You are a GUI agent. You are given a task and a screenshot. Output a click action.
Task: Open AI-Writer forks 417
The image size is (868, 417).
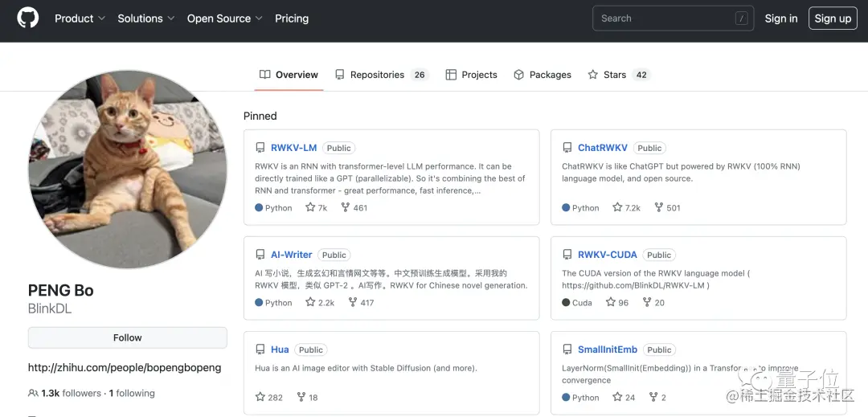(x=361, y=303)
